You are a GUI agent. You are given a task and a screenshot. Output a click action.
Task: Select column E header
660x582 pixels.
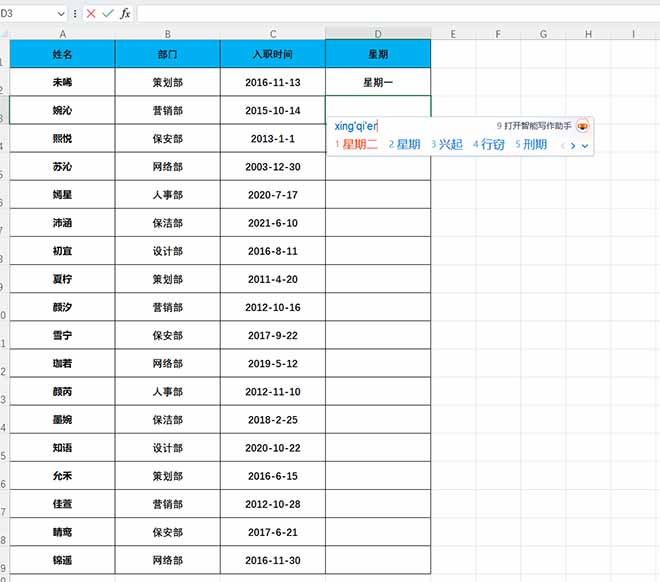coord(453,34)
